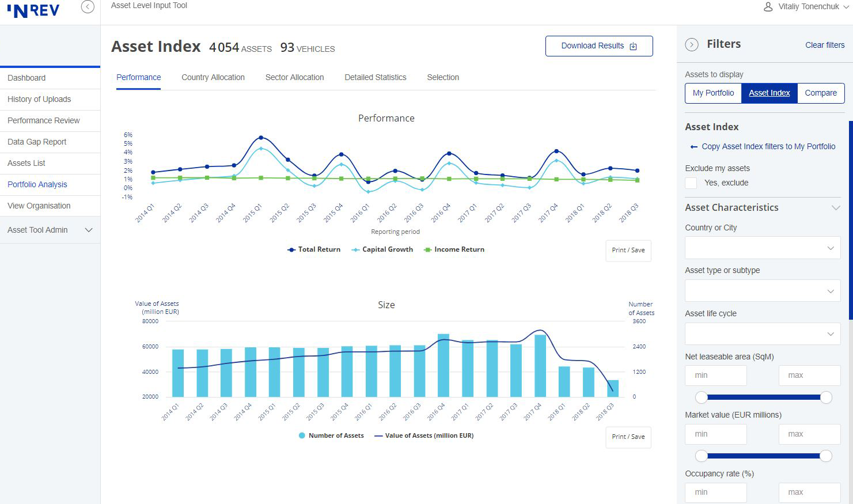The height and width of the screenshot is (504, 853).
Task: Collapse the left sidebar with the arrow icon
Action: pos(87,6)
